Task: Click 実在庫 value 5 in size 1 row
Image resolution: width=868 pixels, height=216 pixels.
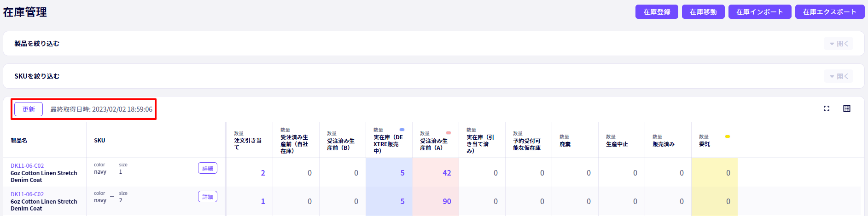Action: 402,173
